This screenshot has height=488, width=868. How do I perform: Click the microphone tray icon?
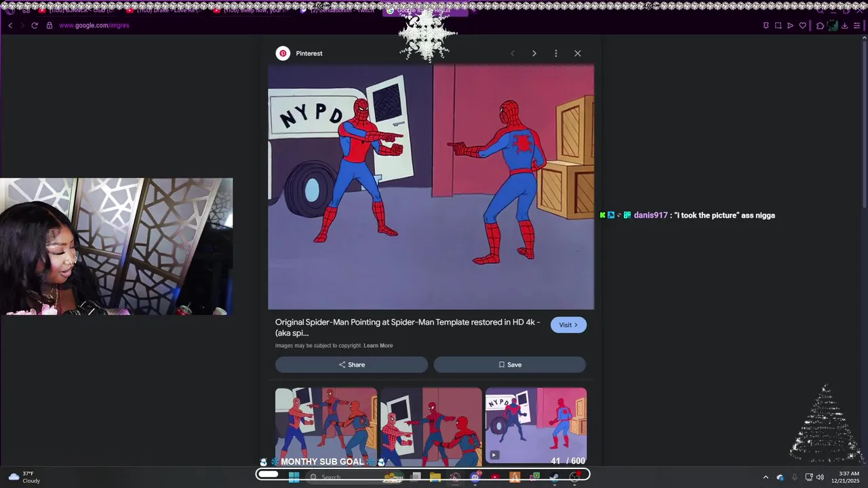[794, 477]
